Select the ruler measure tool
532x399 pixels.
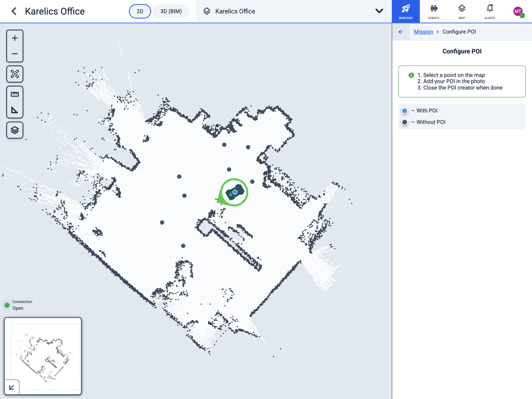tap(15, 94)
